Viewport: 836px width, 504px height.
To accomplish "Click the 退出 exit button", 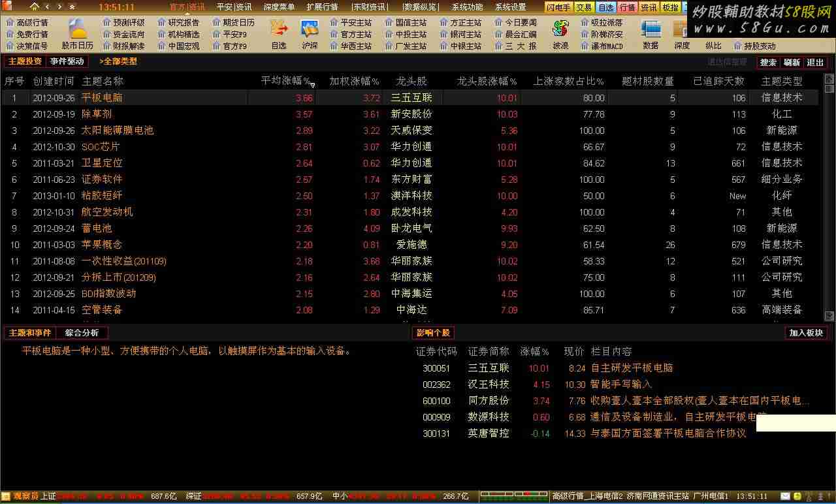I will tap(815, 63).
